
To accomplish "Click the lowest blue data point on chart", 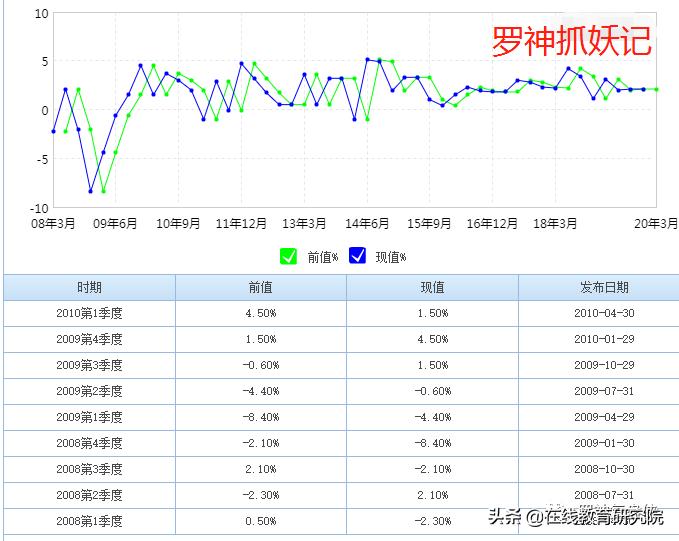I will [91, 191].
